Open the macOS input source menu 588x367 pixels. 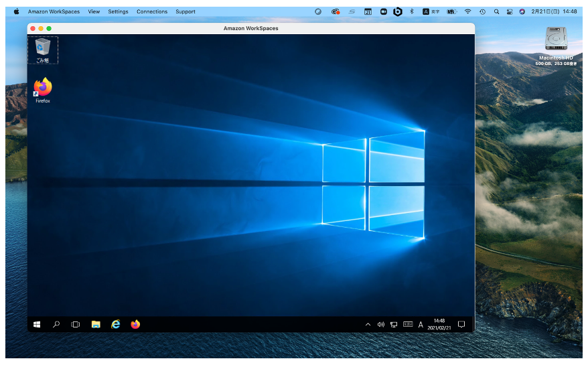[x=431, y=11]
